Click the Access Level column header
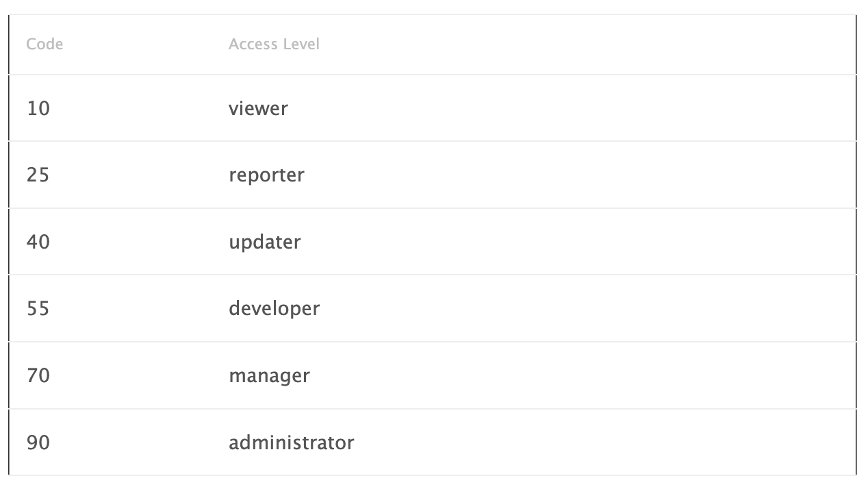868x489 pixels. point(274,45)
